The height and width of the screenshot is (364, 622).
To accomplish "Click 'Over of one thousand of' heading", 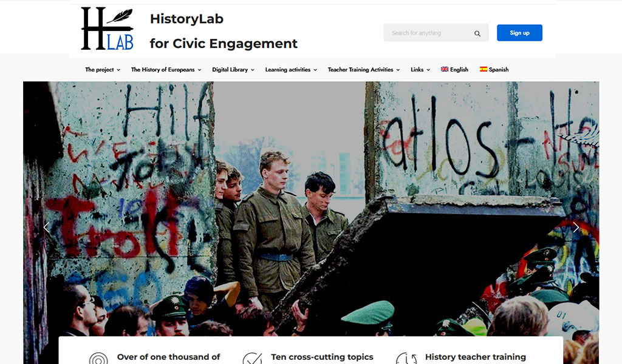I will (x=169, y=357).
